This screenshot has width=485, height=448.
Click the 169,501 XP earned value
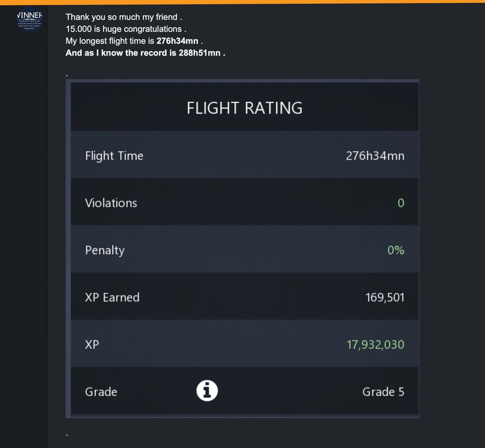(x=385, y=298)
